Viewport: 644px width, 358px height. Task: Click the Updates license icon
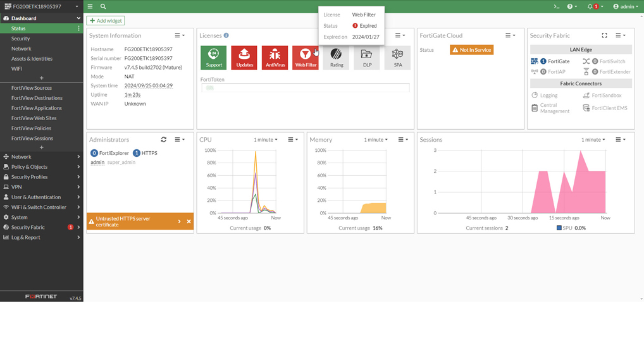244,58
